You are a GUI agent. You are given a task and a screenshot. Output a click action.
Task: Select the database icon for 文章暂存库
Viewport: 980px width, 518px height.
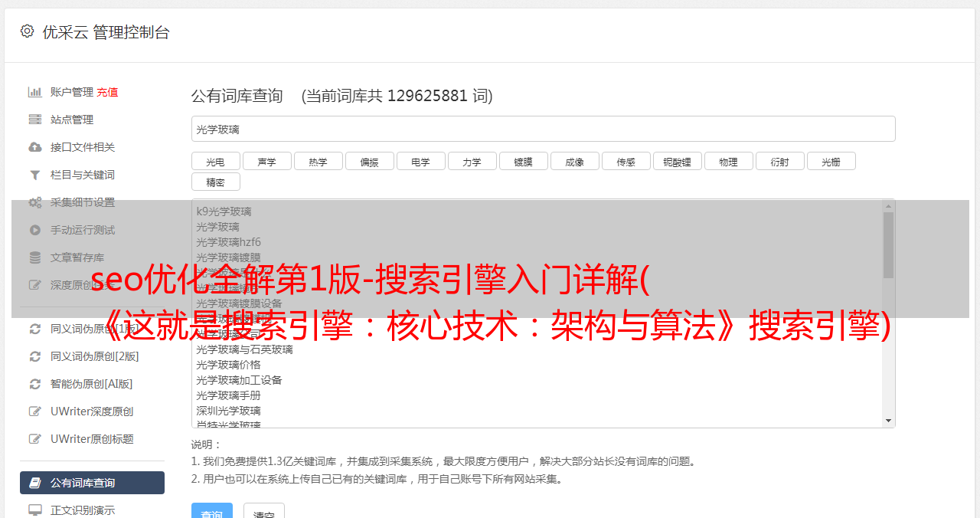click(x=35, y=257)
